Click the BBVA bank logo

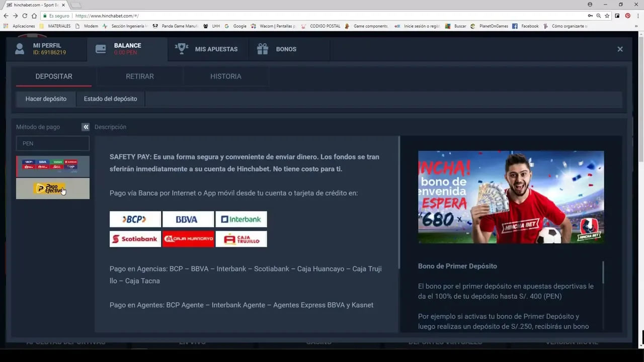pos(188,219)
